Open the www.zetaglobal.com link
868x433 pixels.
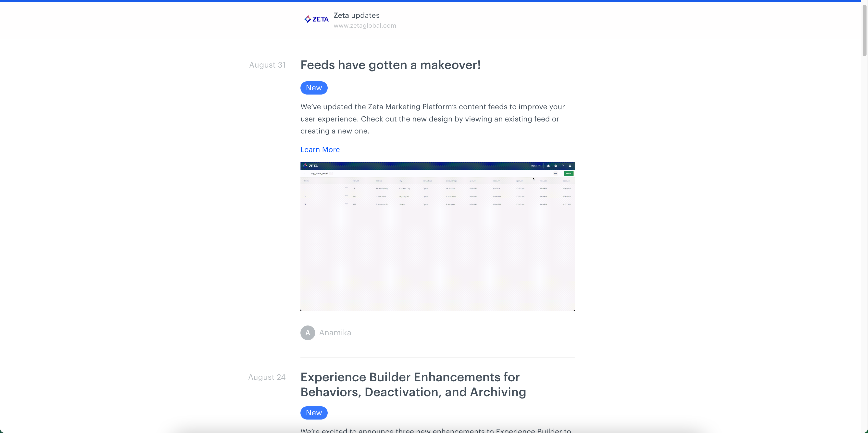[365, 25]
